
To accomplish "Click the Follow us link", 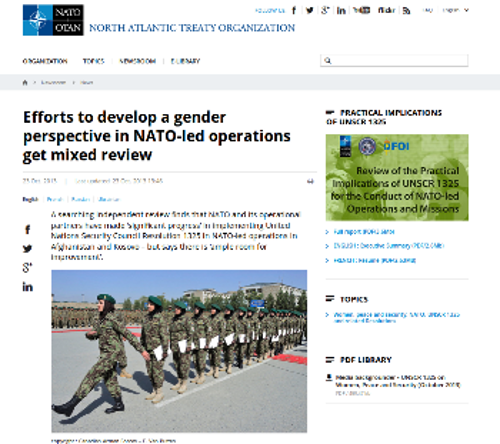I will (270, 11).
